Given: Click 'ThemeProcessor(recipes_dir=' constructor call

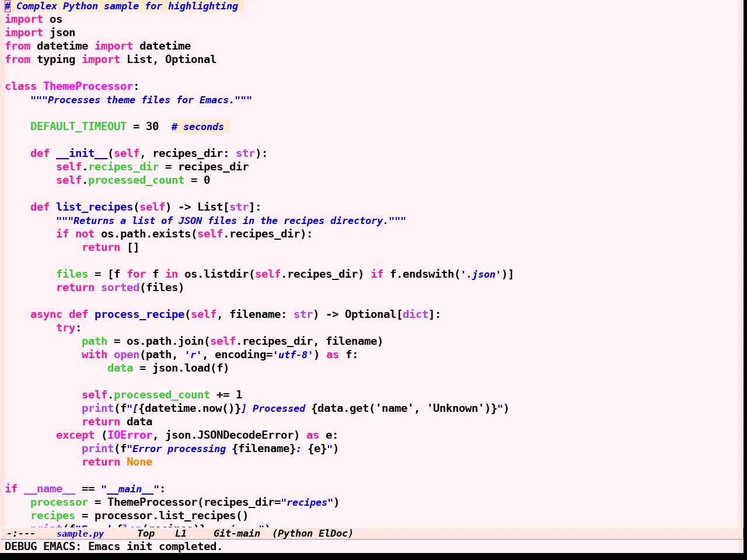Looking at the screenshot, I should click(x=194, y=502).
